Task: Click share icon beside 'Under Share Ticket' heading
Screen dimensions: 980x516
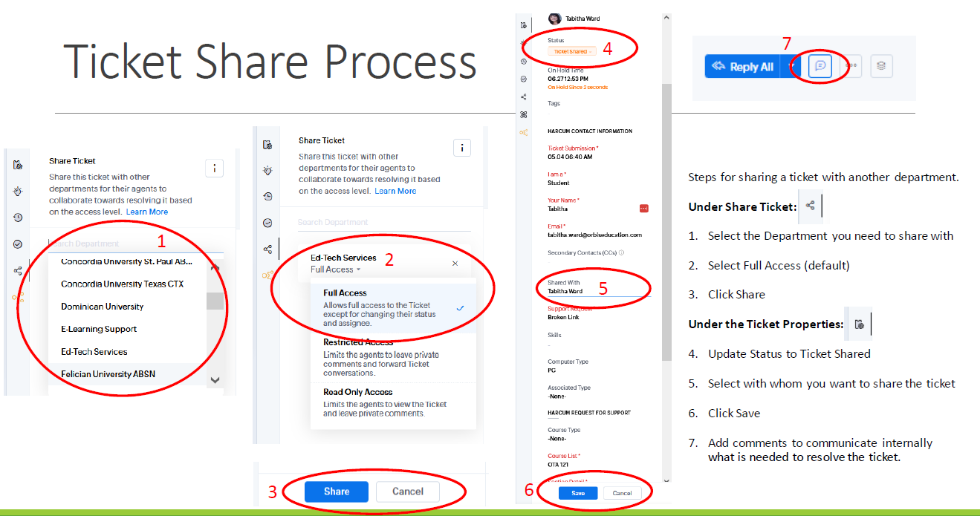Action: [x=811, y=206]
